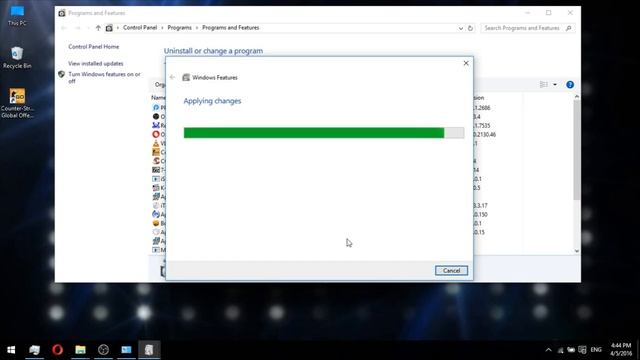Image resolution: width=640 pixels, height=360 pixels.
Task: Click the Windows Features title icon
Action: [x=186, y=77]
